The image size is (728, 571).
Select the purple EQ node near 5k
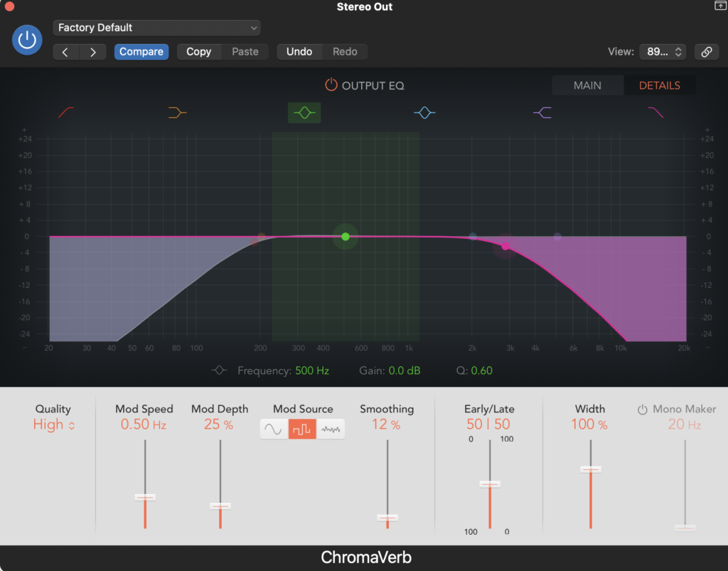pyautogui.click(x=557, y=236)
